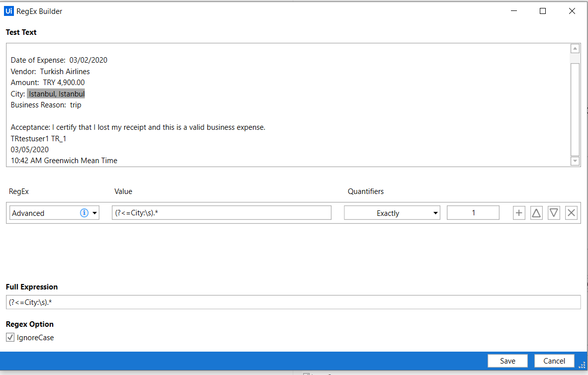Click the UiPath logo icon in title bar
588x375 pixels.
[8, 11]
